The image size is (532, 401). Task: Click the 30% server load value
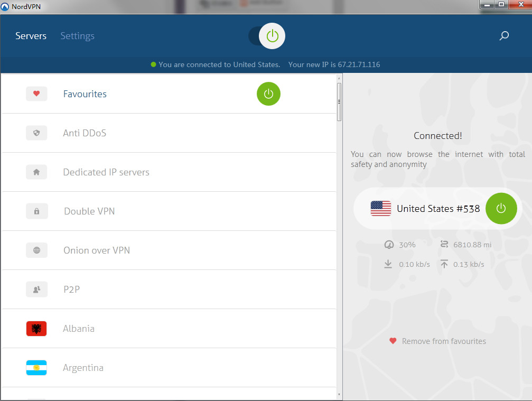click(x=407, y=245)
